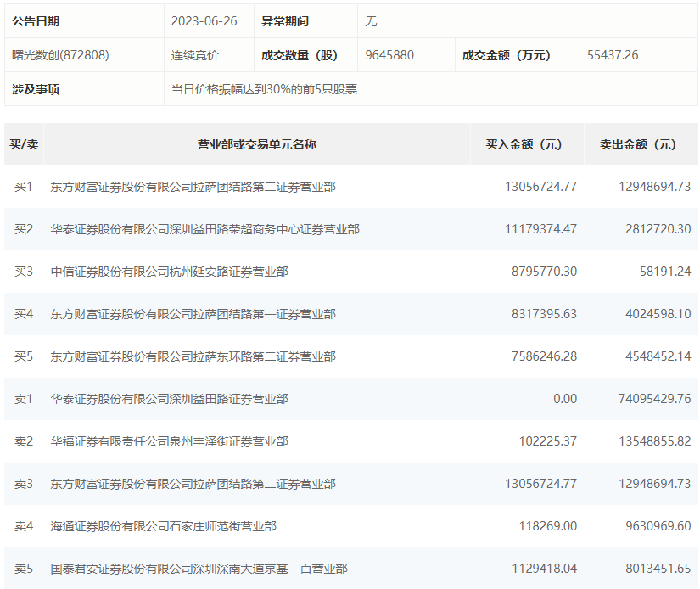The image size is (700, 589).
Task: Select sell amount 4548452.14
Action: [x=658, y=356]
